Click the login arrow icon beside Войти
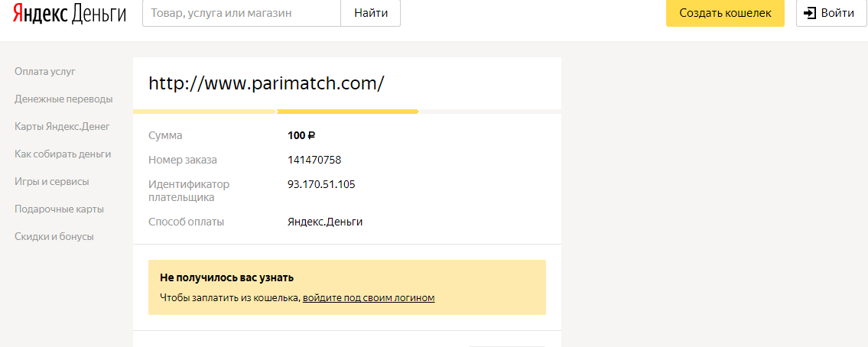 [x=810, y=13]
